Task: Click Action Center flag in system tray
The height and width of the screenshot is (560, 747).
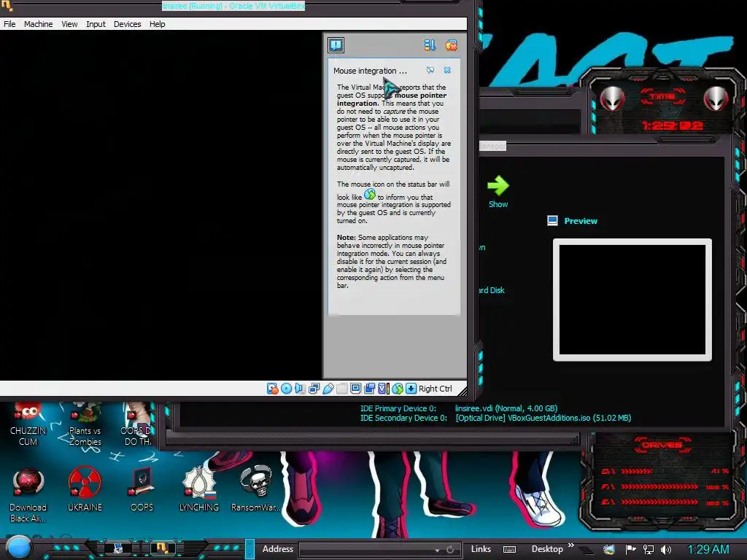Action: [x=631, y=550]
